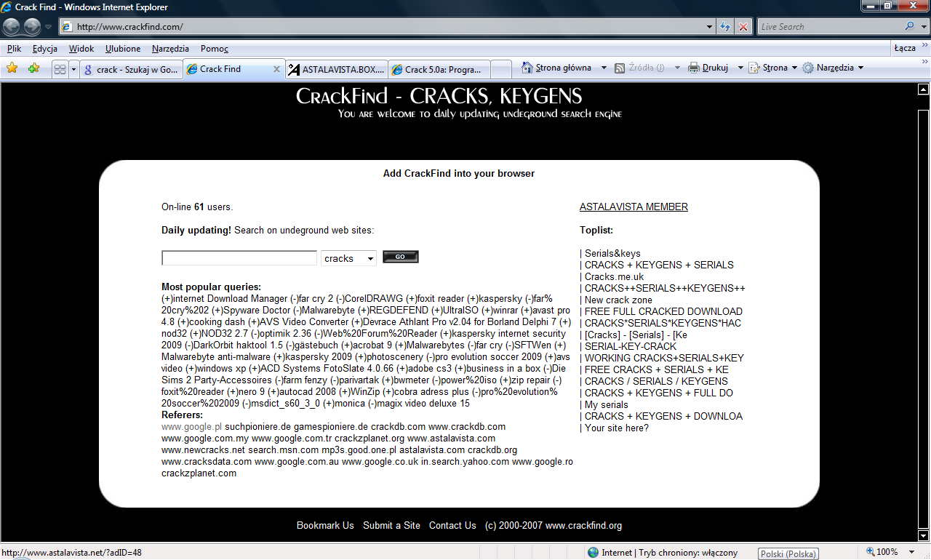Open the Edycja menu
Screen dimensions: 931x560
pos(45,49)
